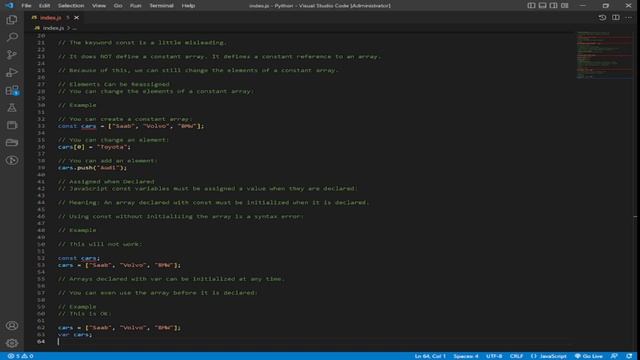Click line number 44 in the gutter
Screen dimensions: 640x360
[41, 202]
